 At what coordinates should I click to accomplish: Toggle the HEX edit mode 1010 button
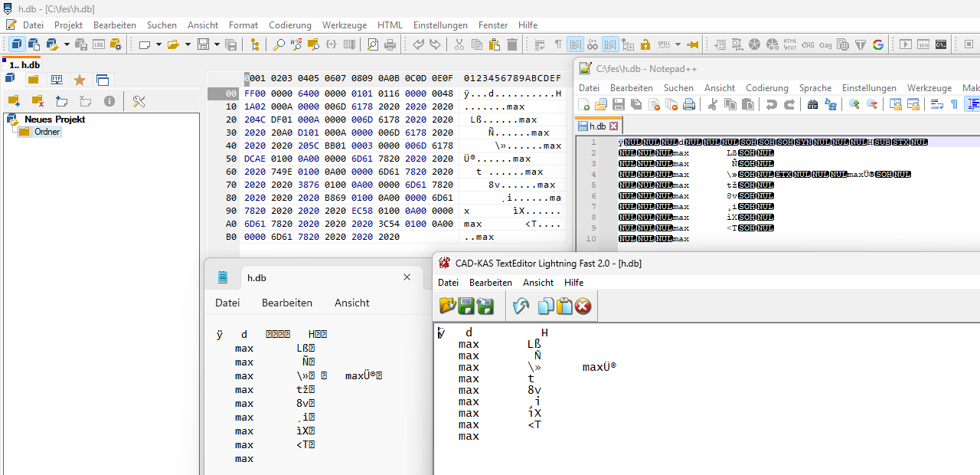click(x=923, y=44)
